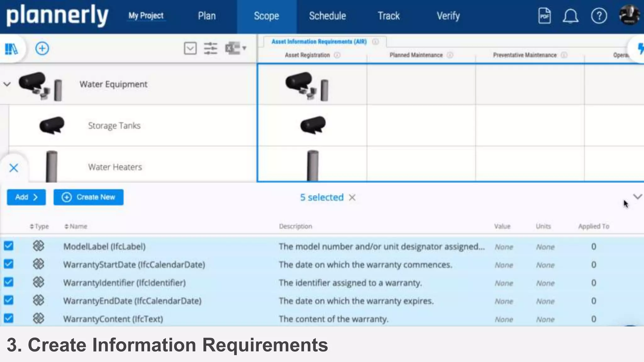Viewport: 644px width, 362px height.
Task: Open the Excel export dropdown arrow
Action: [244, 48]
